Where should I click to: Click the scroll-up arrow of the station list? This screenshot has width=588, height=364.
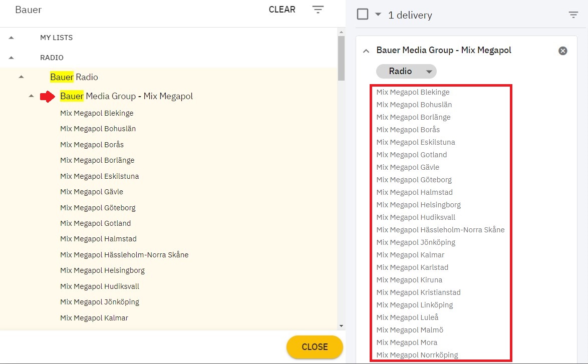pos(342,32)
